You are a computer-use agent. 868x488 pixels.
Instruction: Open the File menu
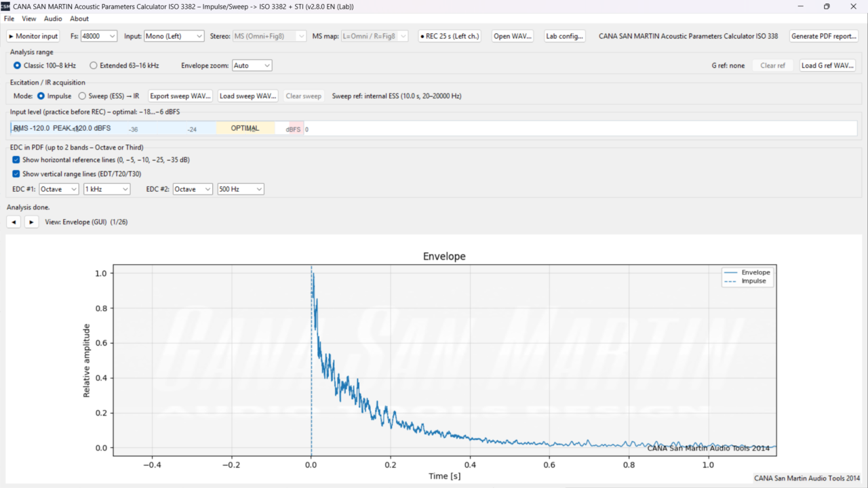pos(9,19)
